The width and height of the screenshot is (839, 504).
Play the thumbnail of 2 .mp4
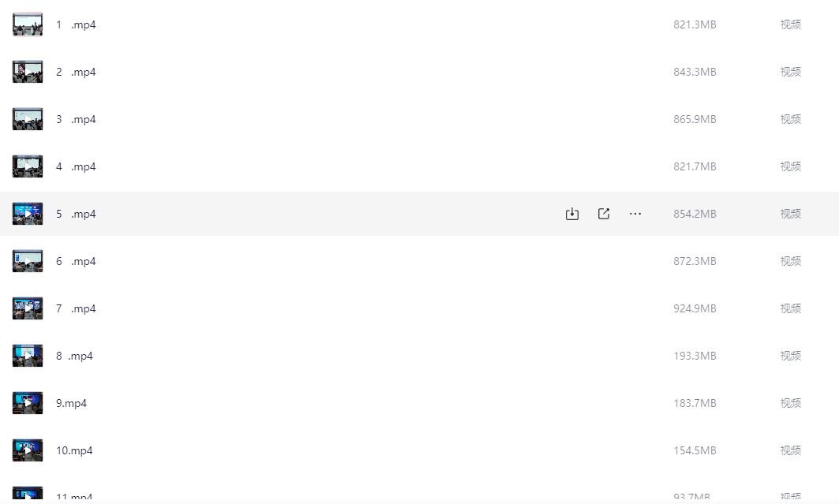28,72
